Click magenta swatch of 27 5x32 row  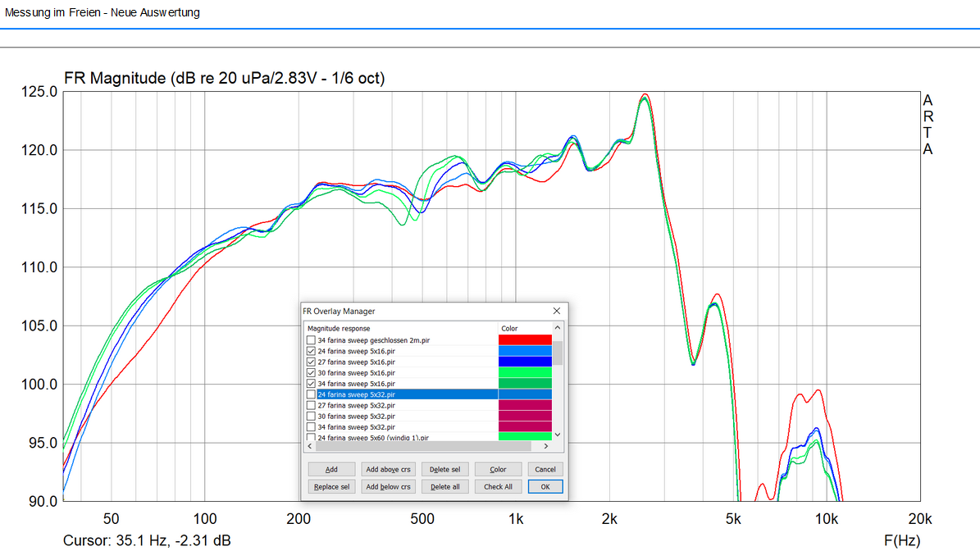525,405
